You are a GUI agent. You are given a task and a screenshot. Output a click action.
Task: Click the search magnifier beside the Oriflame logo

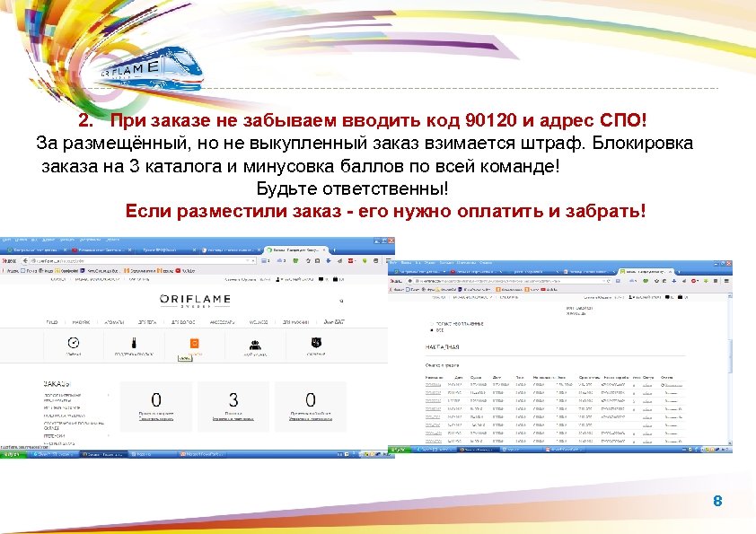[x=341, y=301]
